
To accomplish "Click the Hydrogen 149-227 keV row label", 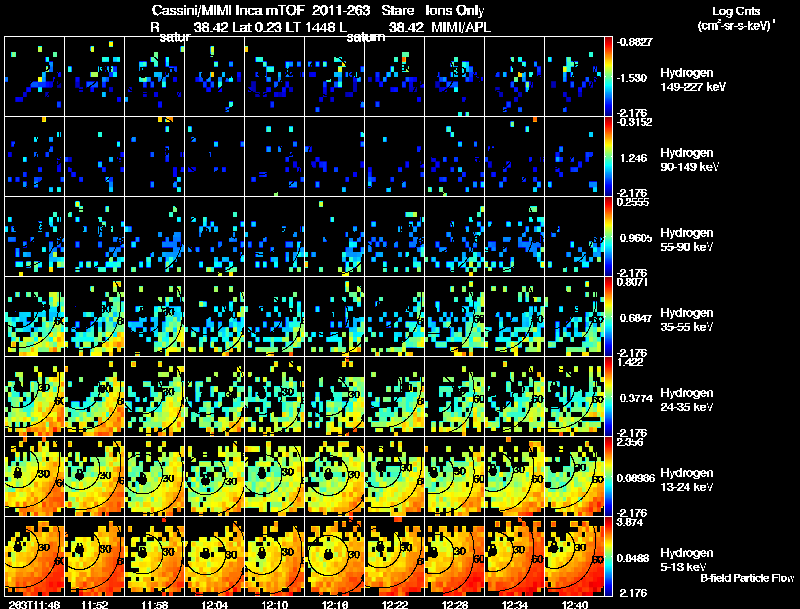I will (x=692, y=80).
